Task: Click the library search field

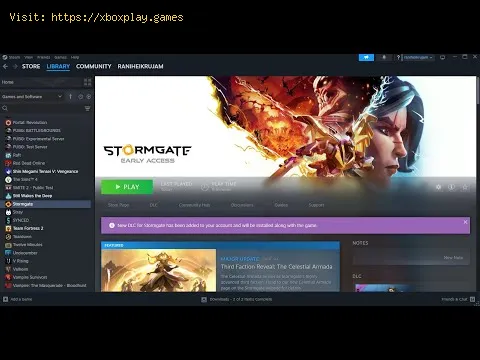Action: click(42, 108)
